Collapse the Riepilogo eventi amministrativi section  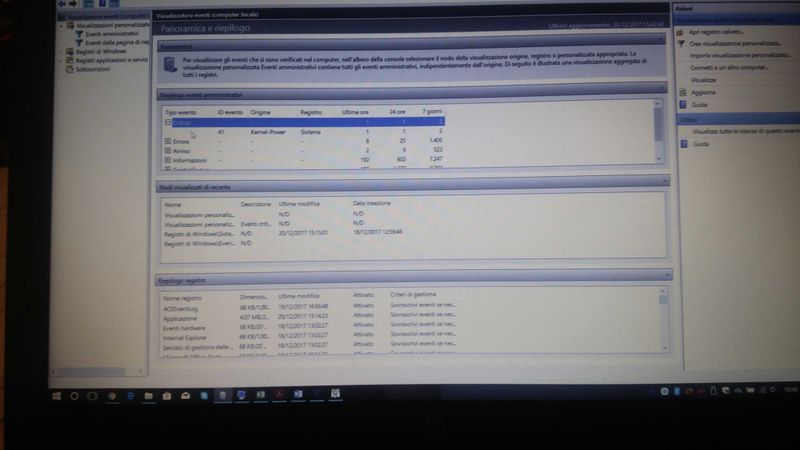pyautogui.click(x=662, y=88)
